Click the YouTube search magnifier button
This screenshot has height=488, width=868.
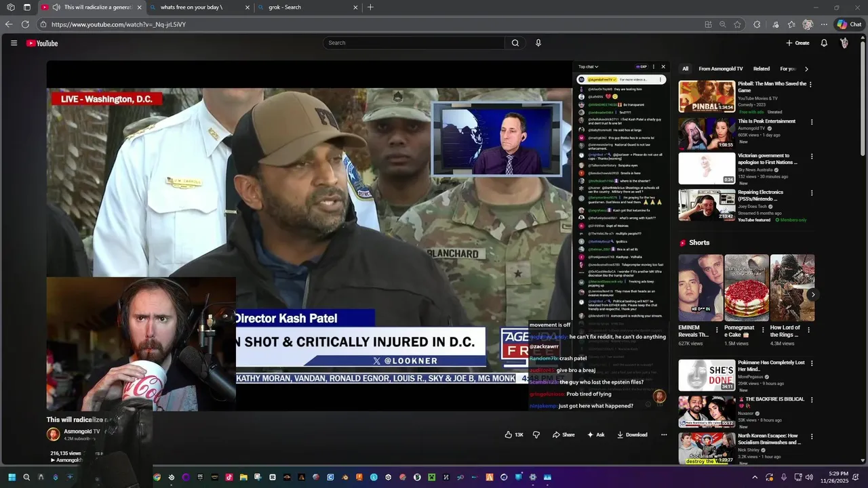click(515, 43)
